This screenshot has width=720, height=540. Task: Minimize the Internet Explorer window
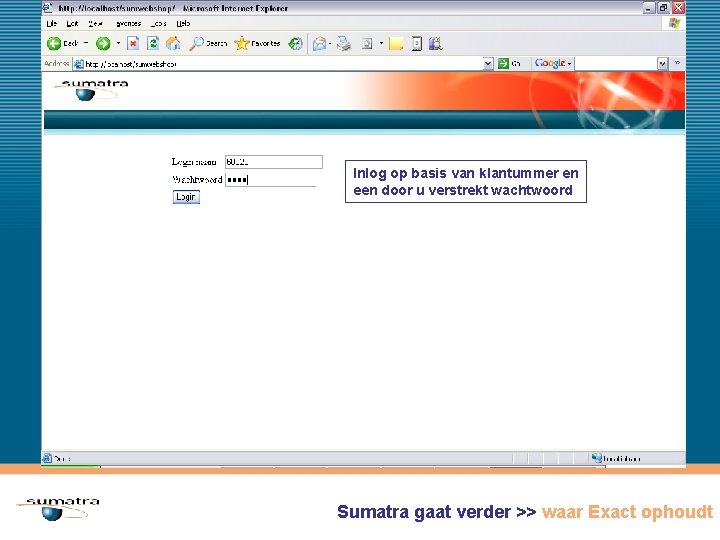click(x=648, y=8)
